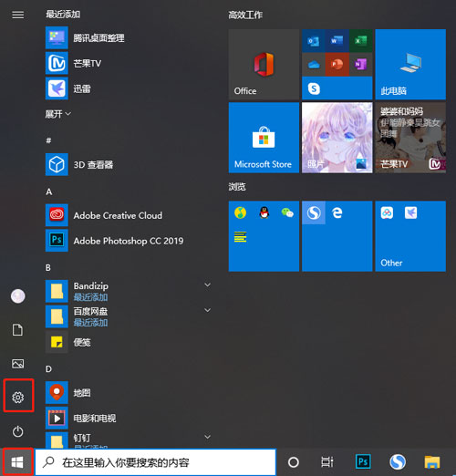Screen dimensions: 456x476
Task: Click the 高效工作 tile group title
Action: (x=245, y=15)
